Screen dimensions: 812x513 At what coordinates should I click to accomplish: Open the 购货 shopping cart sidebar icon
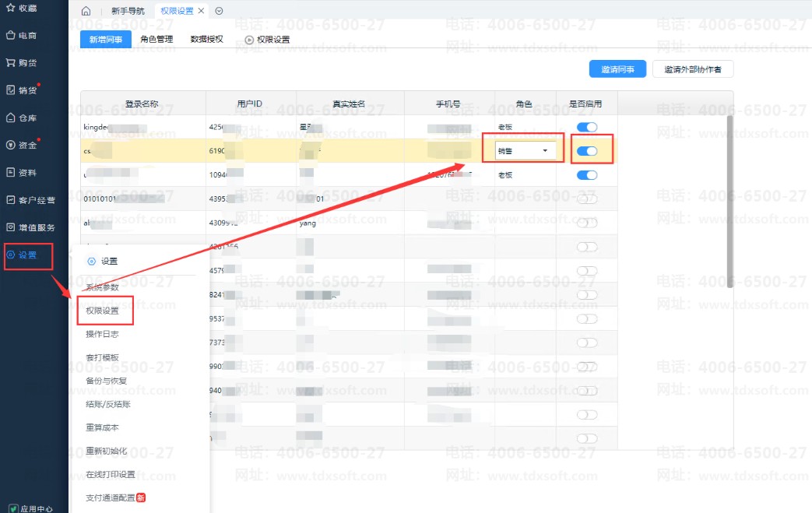click(10, 62)
